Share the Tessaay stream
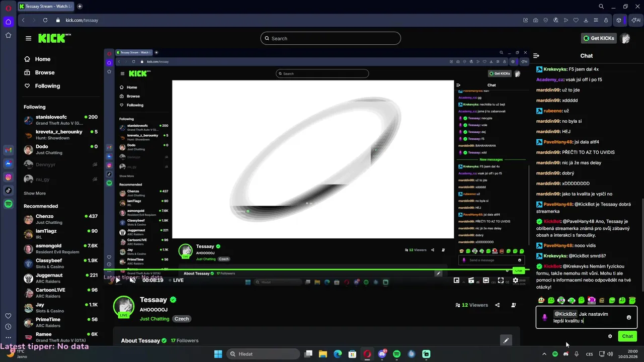This screenshot has height=362, width=644. coord(497,305)
